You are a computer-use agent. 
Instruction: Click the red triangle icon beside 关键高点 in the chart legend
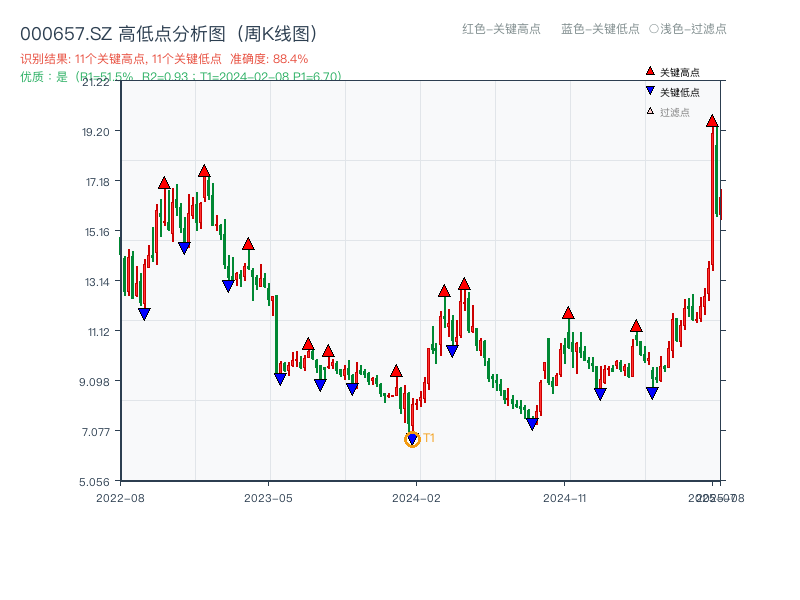click(650, 71)
